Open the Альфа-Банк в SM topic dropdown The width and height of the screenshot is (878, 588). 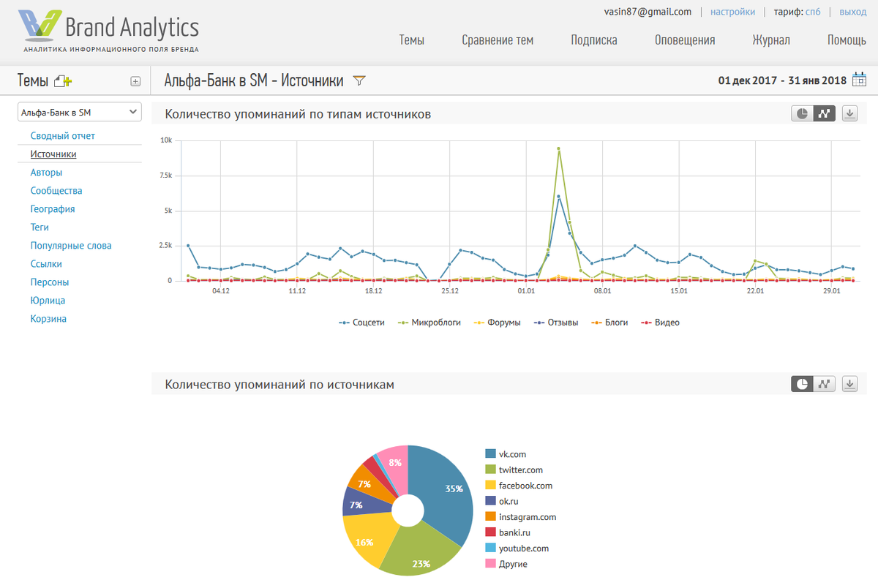(x=80, y=112)
